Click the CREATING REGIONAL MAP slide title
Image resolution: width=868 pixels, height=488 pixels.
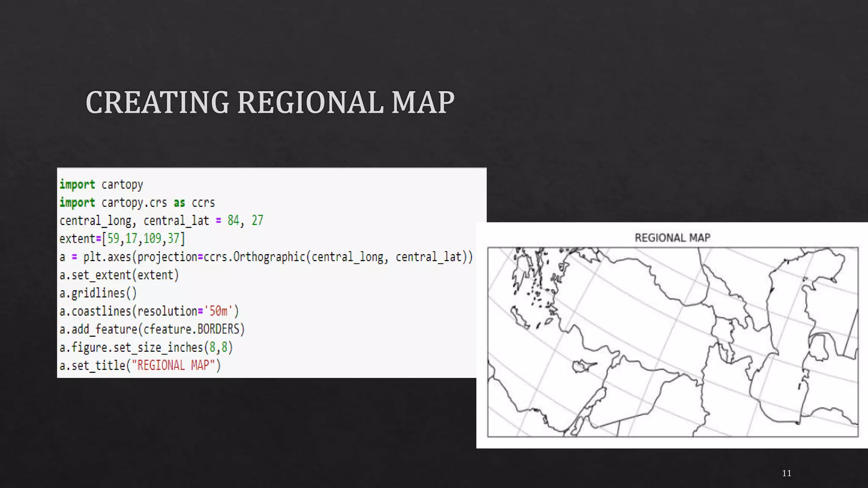point(270,103)
